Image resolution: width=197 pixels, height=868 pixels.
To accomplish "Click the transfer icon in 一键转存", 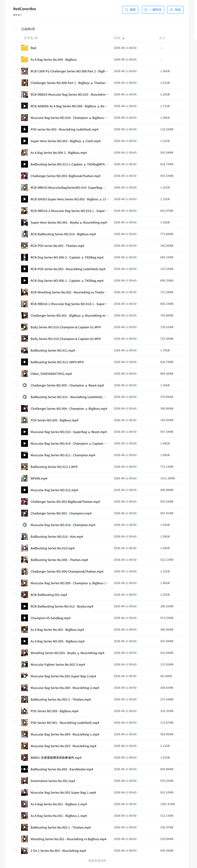I will point(146,10).
